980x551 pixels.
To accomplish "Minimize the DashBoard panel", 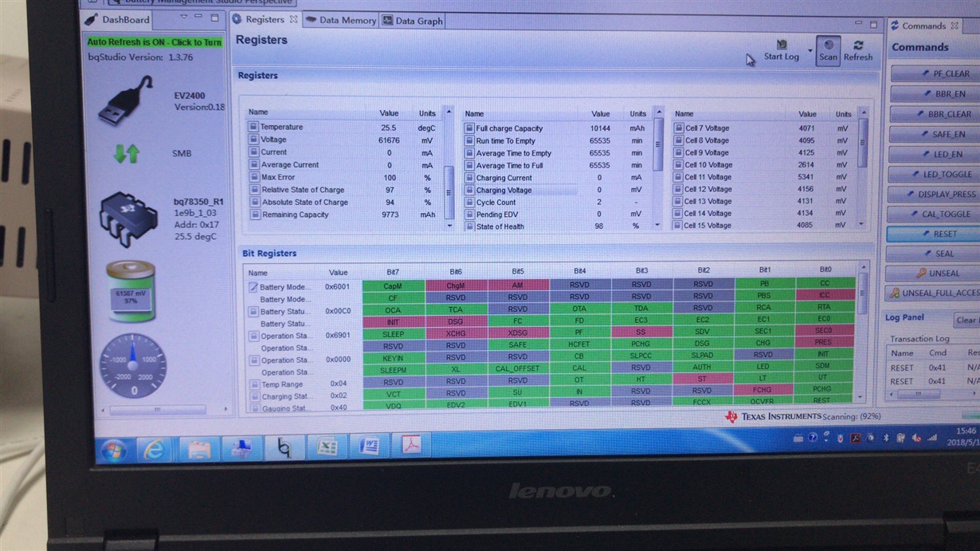I will (x=200, y=17).
